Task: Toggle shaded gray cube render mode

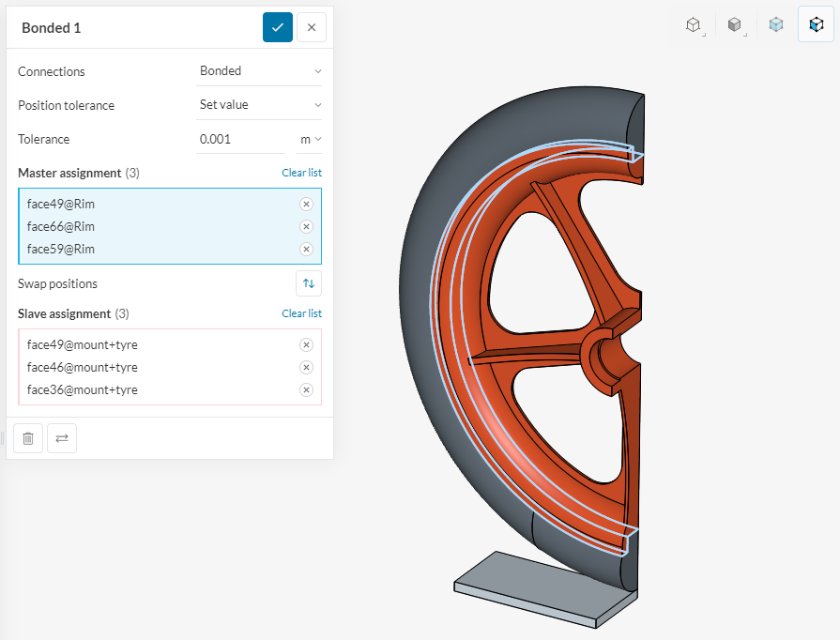Action: 736,25
